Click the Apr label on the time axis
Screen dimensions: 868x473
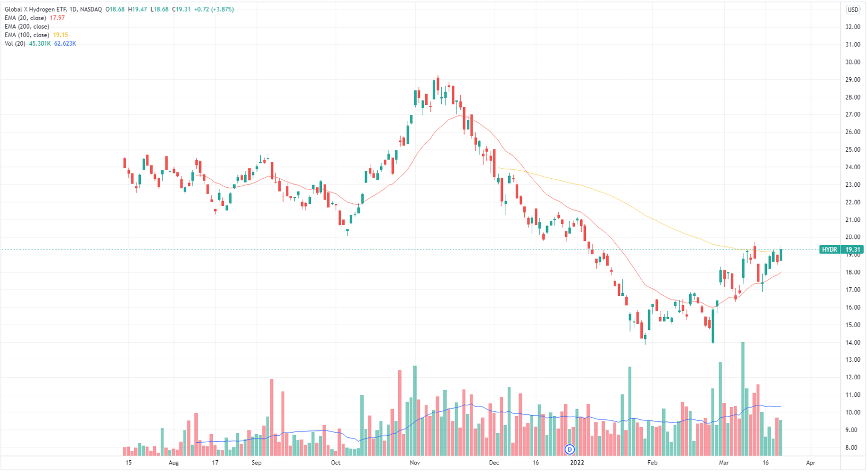click(811, 463)
